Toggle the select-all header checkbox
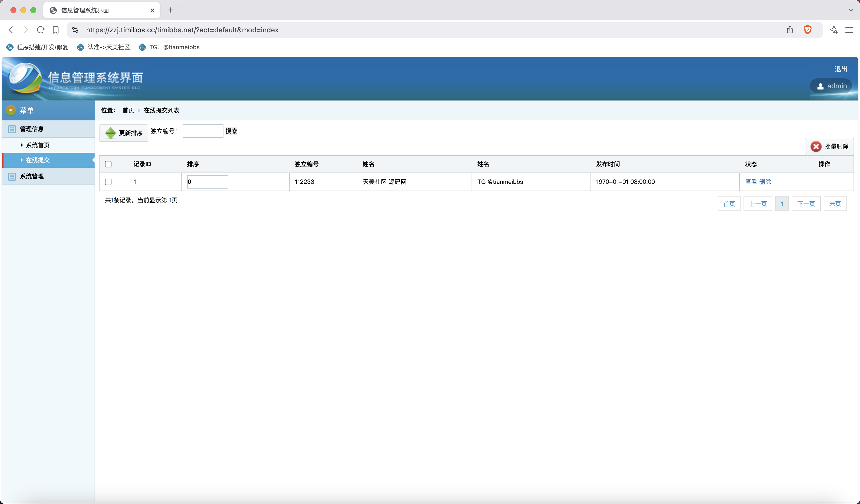The image size is (860, 504). click(108, 164)
